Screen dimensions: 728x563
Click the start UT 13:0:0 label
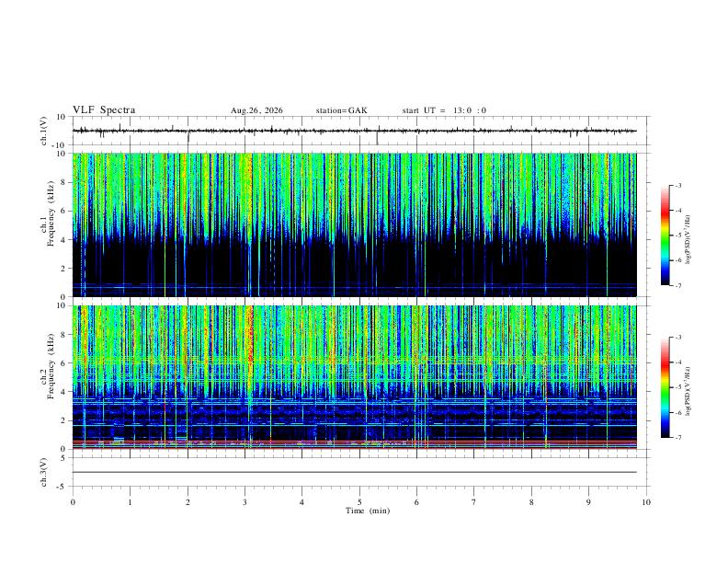pos(444,110)
